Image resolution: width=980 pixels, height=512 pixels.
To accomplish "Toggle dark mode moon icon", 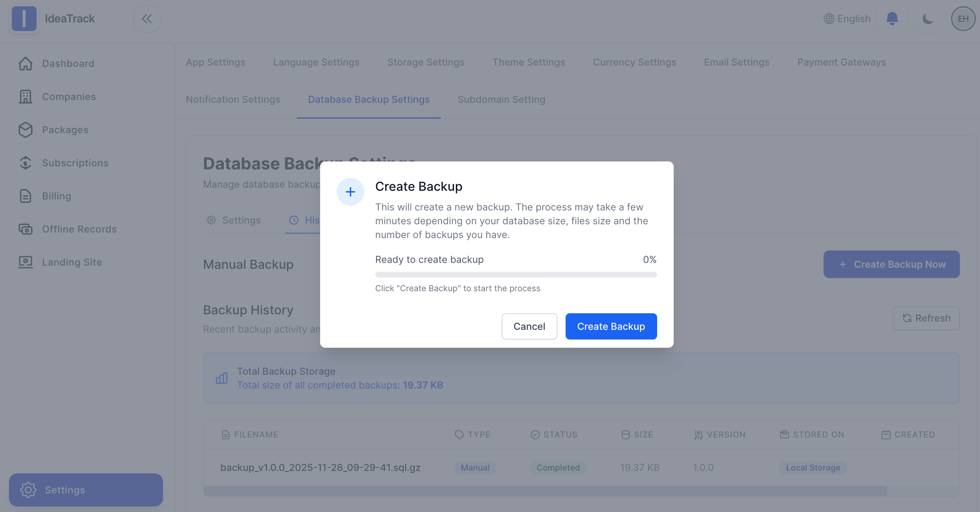I will 928,19.
